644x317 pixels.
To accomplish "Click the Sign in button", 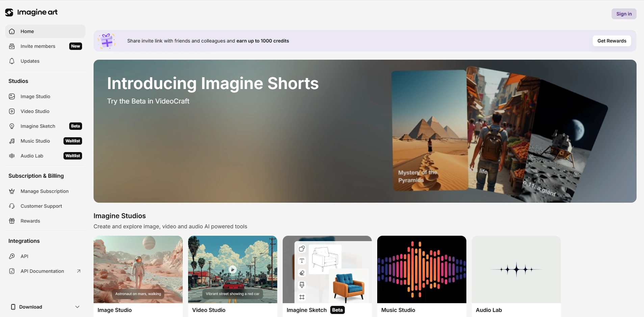I will click(x=624, y=14).
